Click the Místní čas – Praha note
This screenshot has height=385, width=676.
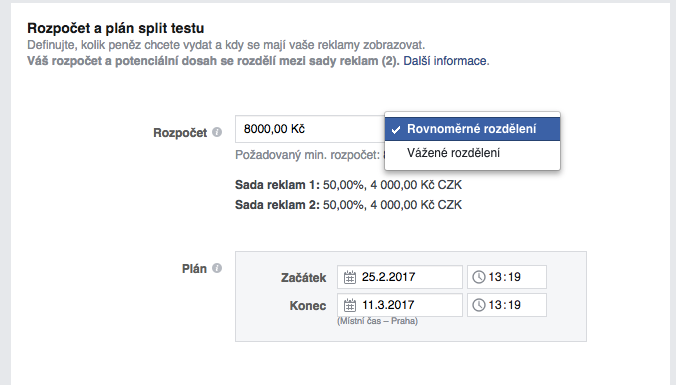pyautogui.click(x=377, y=321)
